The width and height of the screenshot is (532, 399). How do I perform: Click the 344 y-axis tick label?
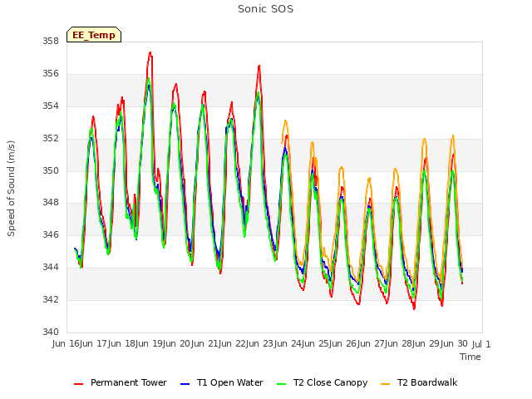click(51, 267)
